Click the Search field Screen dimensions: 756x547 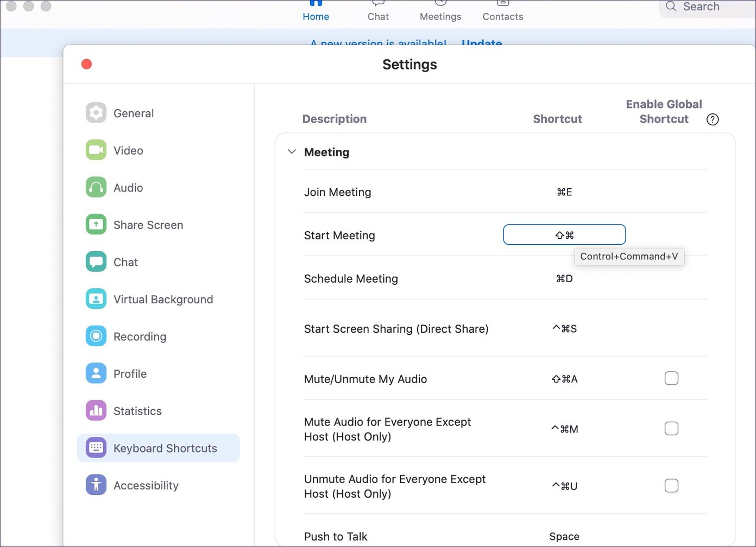click(706, 7)
